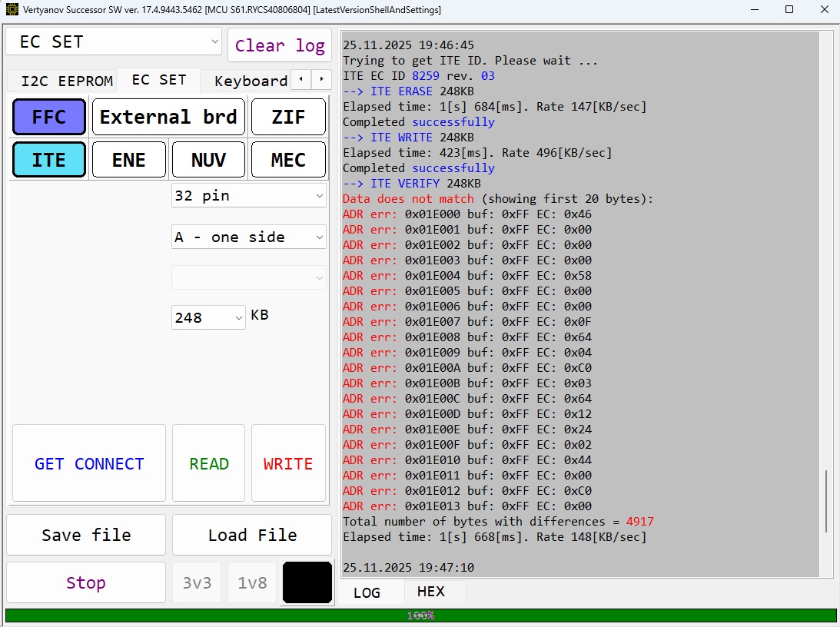840x627 pixels.
Task: Open the 'A - one side' dropdown
Action: click(248, 237)
